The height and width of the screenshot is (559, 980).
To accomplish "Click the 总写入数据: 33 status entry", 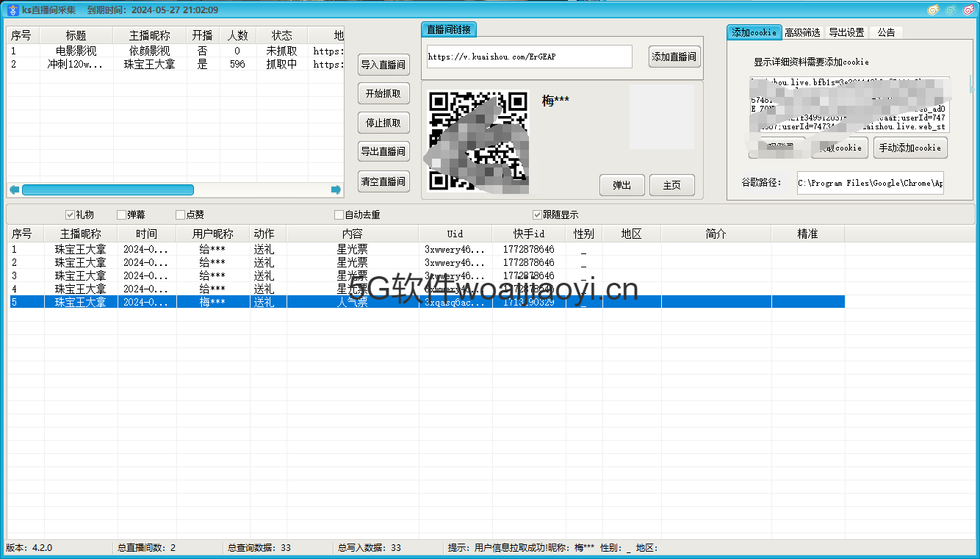I will pyautogui.click(x=370, y=548).
